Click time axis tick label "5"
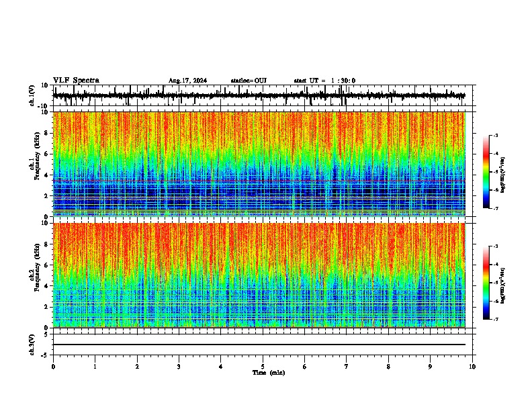The image size is (532, 411). (x=263, y=367)
